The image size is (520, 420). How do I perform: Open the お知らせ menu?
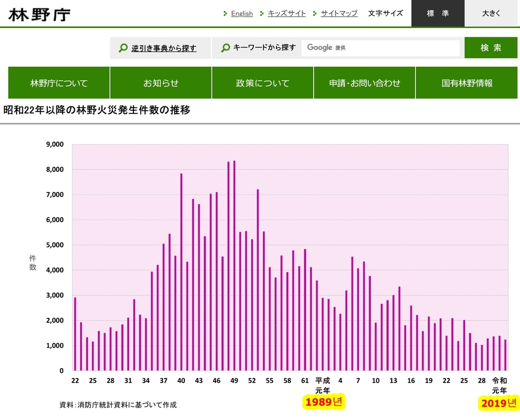(x=161, y=83)
